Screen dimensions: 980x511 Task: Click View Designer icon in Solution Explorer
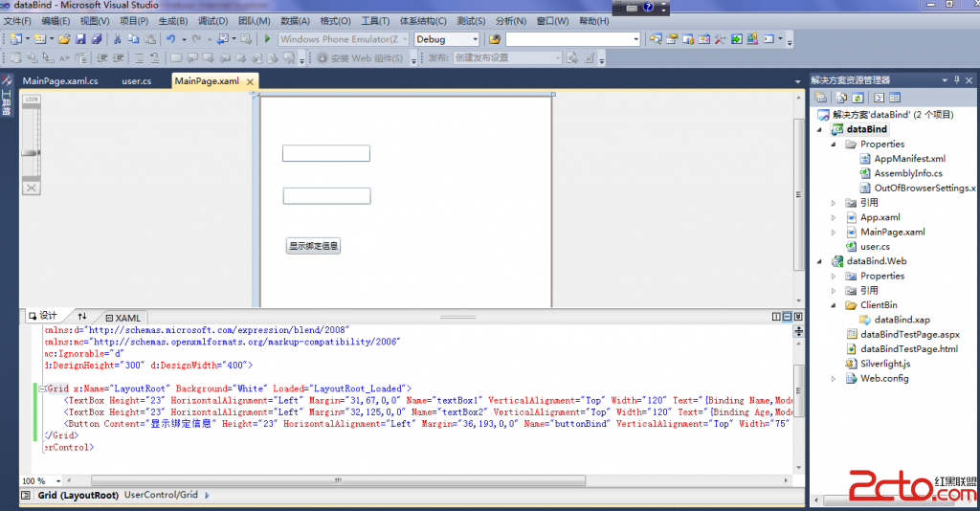pyautogui.click(x=895, y=98)
